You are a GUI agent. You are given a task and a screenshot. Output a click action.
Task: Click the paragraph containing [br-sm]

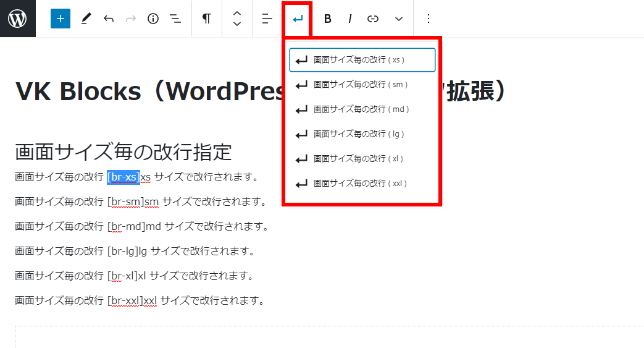(141, 202)
